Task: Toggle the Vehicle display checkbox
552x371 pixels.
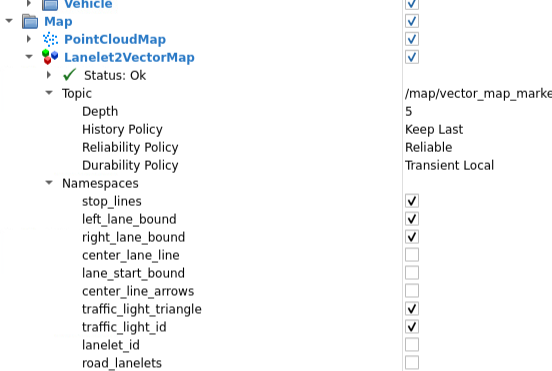Action: click(x=412, y=4)
